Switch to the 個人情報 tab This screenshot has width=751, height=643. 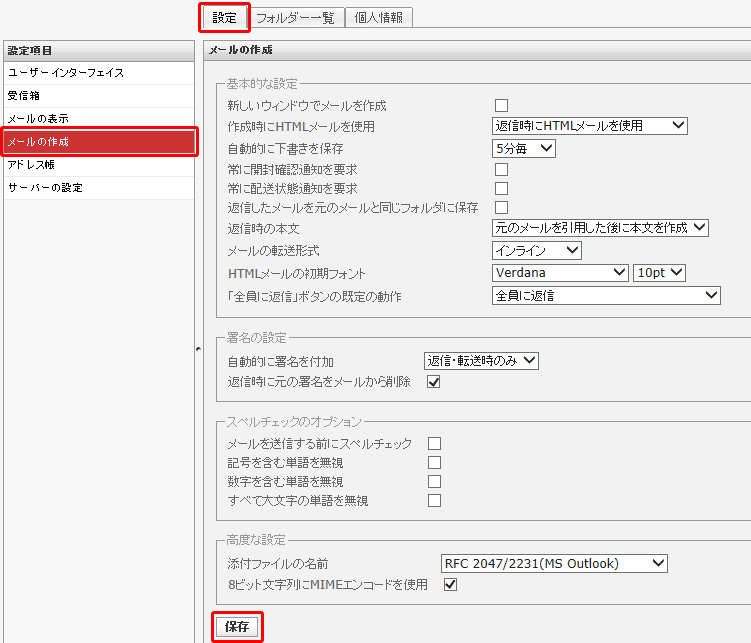tap(379, 17)
